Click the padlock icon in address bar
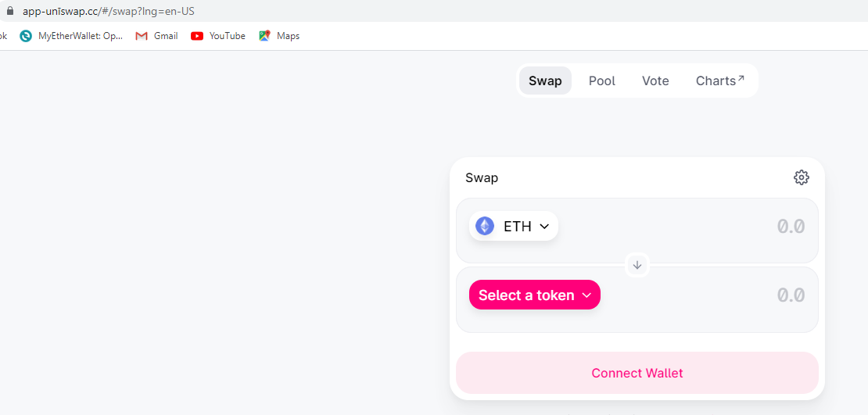 coord(9,11)
